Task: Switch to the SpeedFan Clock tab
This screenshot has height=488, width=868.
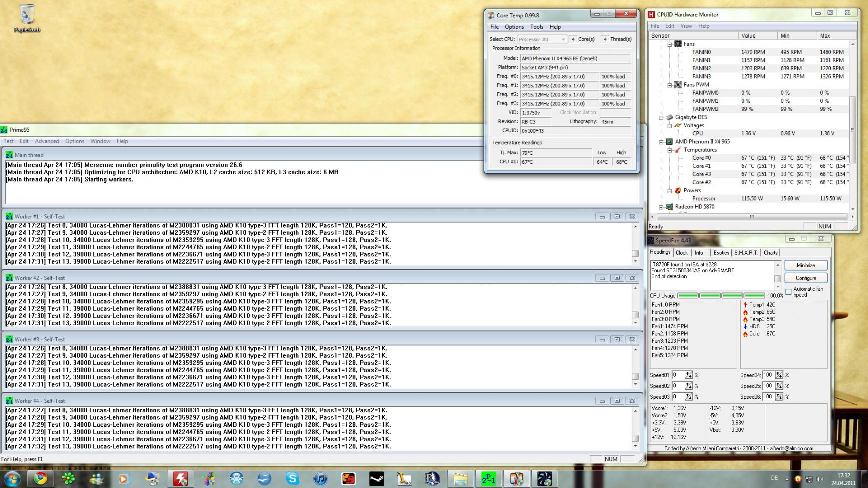Action: [x=682, y=253]
